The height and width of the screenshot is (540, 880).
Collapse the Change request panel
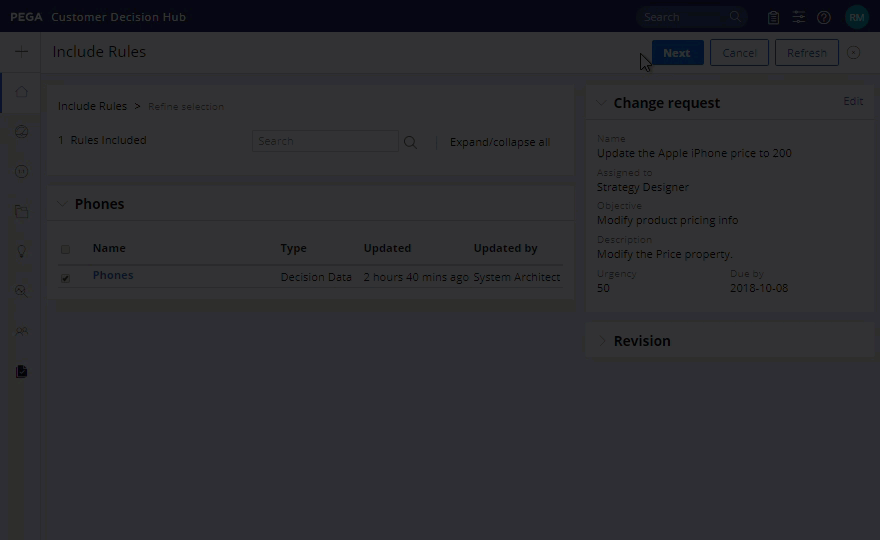click(x=601, y=103)
